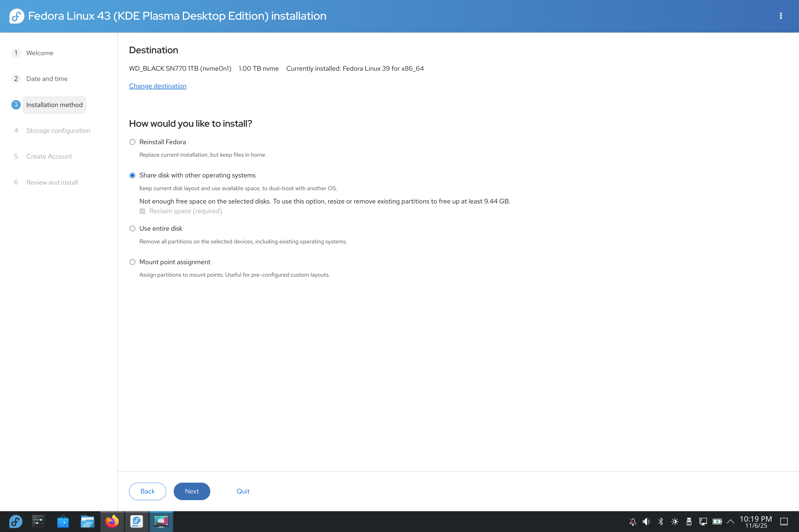
Task: Go to Date and time step
Action: pos(47,79)
